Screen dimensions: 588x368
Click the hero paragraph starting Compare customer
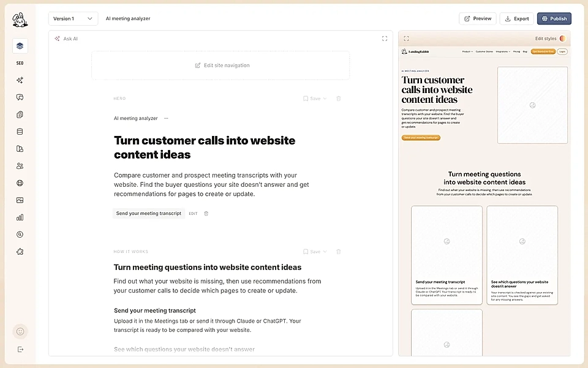point(211,184)
